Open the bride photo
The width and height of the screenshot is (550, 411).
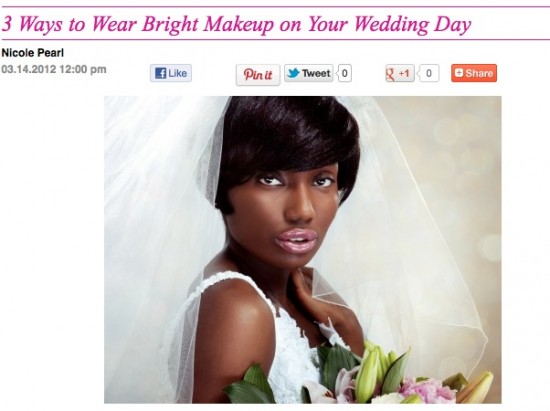coord(303,250)
